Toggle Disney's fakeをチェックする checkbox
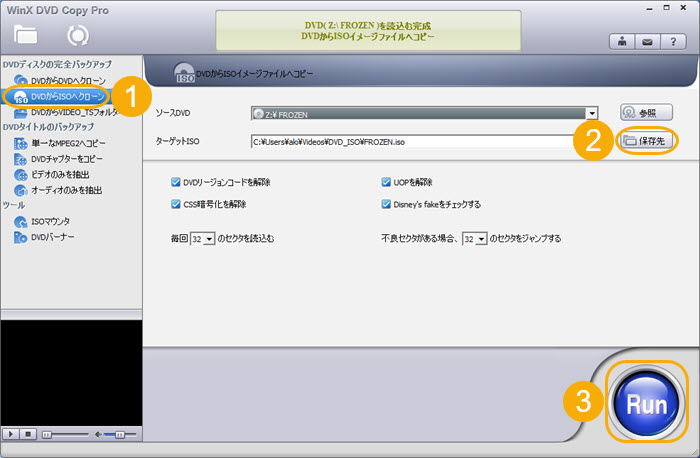Image resolution: width=700 pixels, height=458 pixels. pyautogui.click(x=386, y=204)
